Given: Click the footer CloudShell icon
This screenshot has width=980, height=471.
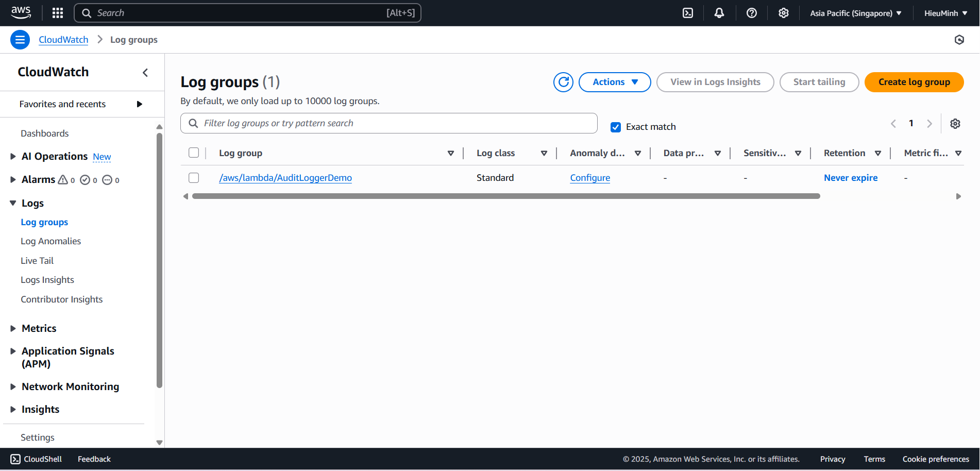Looking at the screenshot, I should (15, 459).
